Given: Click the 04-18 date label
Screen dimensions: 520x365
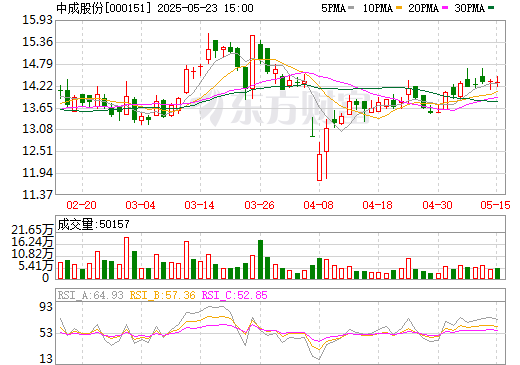Looking at the screenshot, I should (x=378, y=205).
